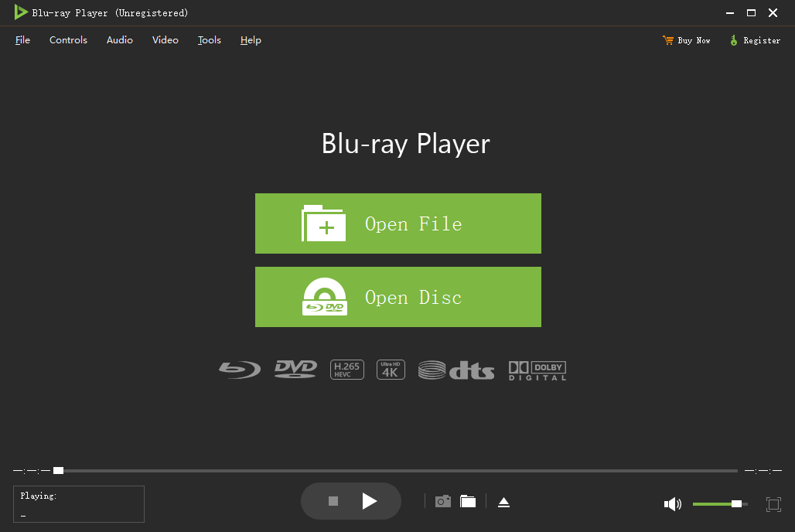Click the middle of the seek bar
795x532 pixels.
[395, 471]
